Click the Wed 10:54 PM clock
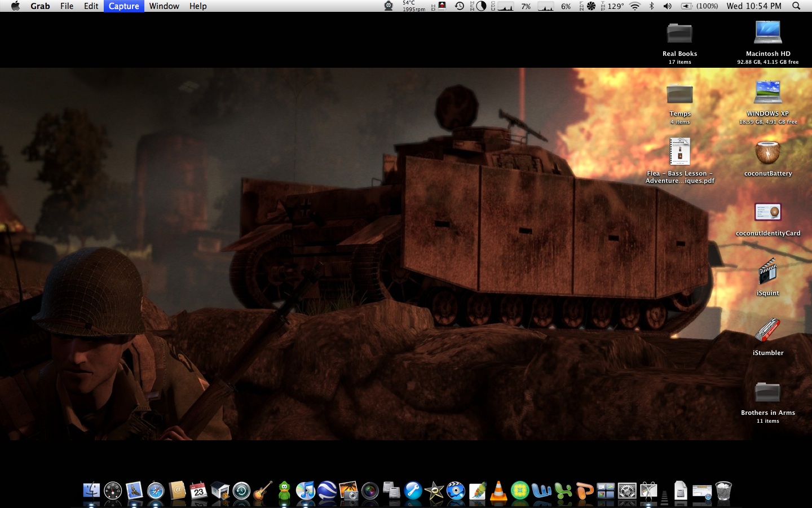The image size is (812, 508). point(754,6)
